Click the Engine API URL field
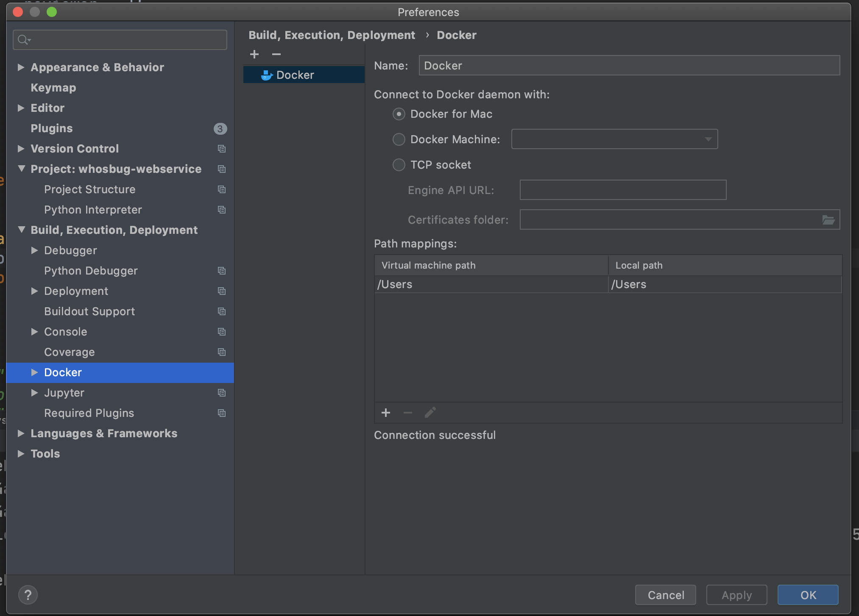 click(x=623, y=190)
